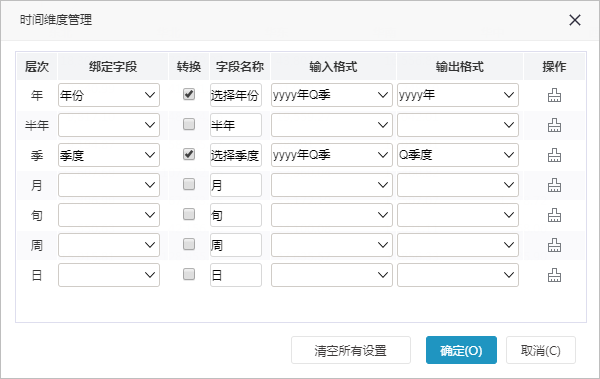Enable 转换 checkbox for 半年 row
The height and width of the screenshot is (379, 600).
click(189, 124)
